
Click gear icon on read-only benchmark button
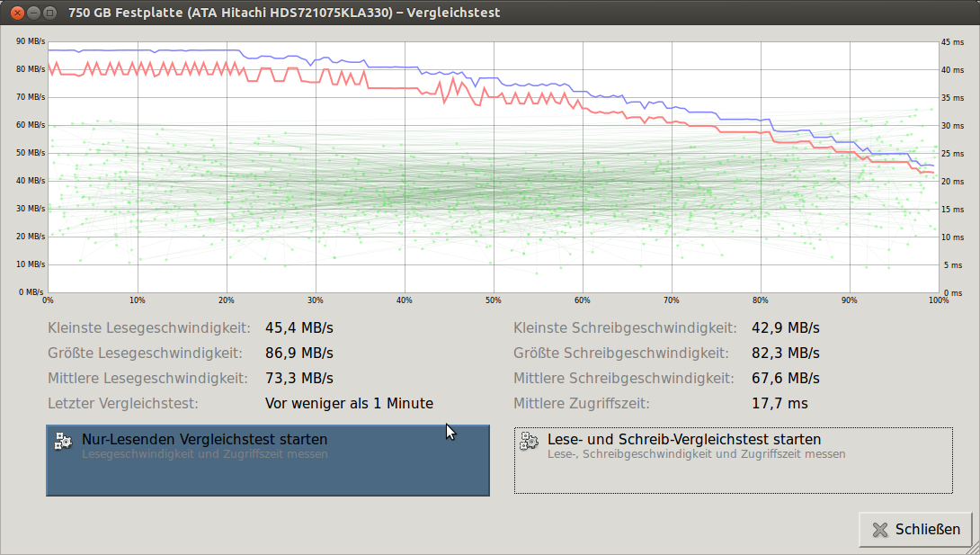[x=63, y=441]
